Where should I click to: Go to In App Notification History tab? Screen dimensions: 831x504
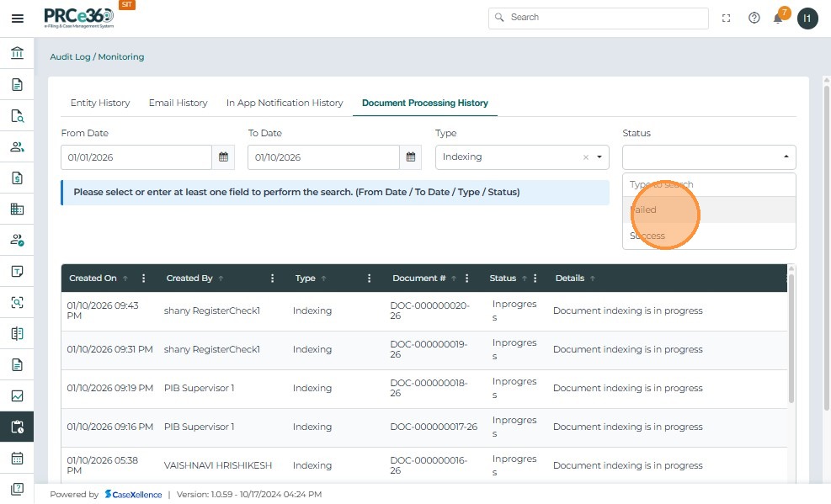click(285, 103)
